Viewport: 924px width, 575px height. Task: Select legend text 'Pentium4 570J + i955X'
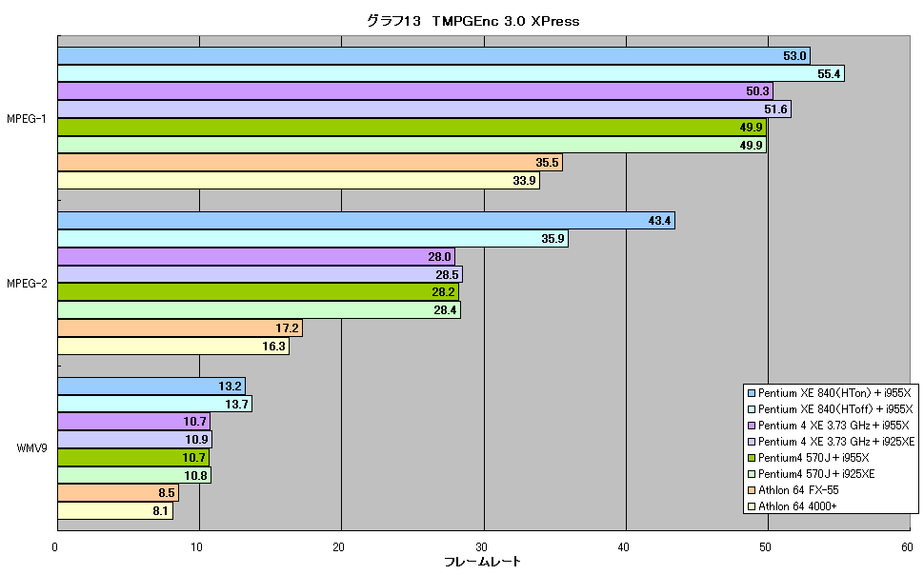pyautogui.click(x=814, y=458)
